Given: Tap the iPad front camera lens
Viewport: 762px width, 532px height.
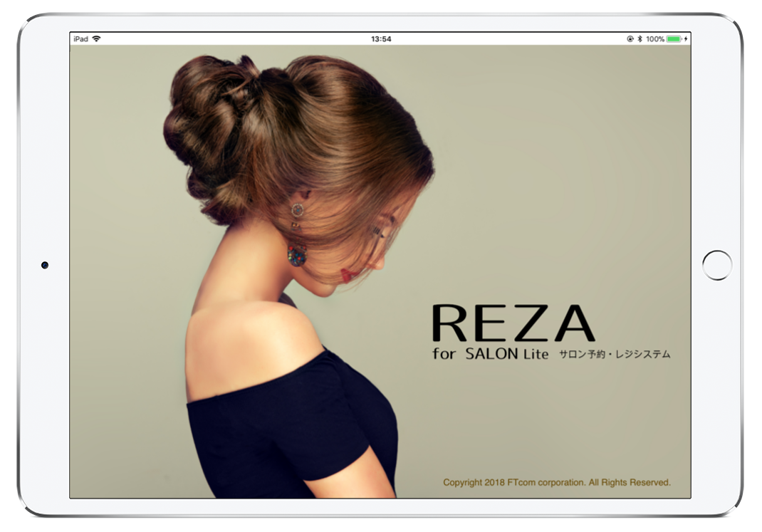Looking at the screenshot, I should [x=45, y=265].
